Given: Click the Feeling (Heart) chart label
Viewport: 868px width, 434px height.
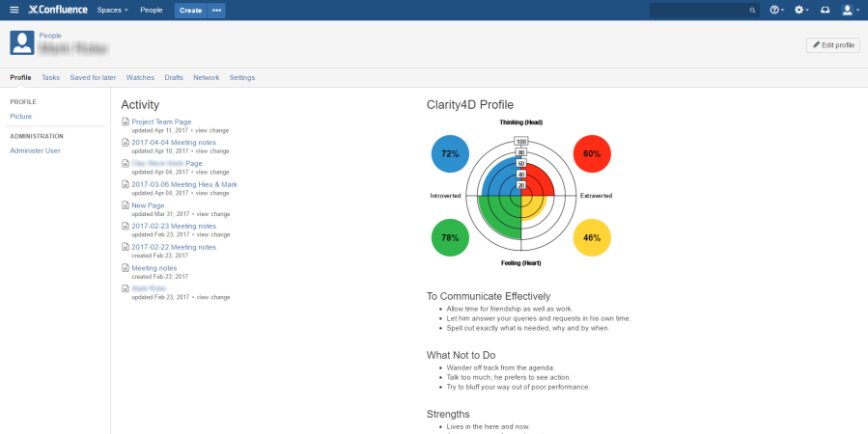Looking at the screenshot, I should click(521, 263).
